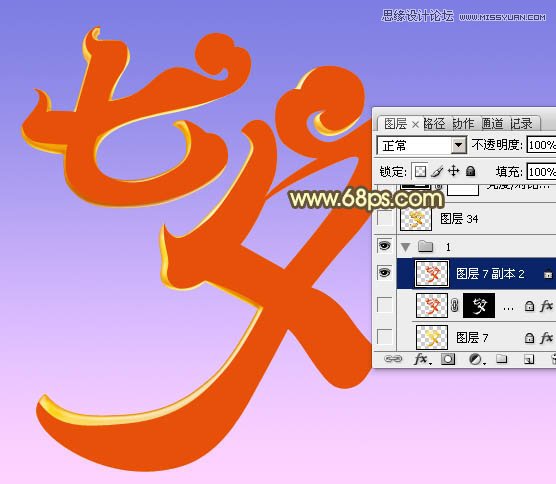Switch to the 通道 tab

492,124
